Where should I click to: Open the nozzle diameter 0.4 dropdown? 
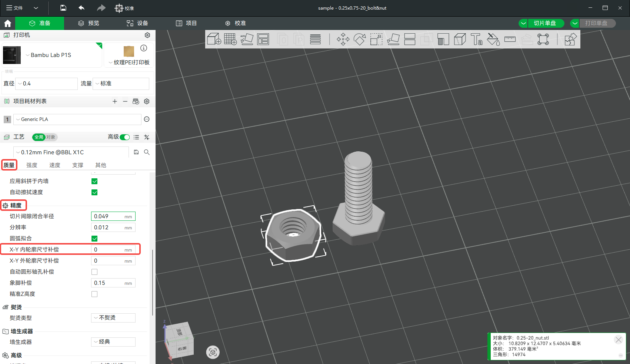point(46,84)
